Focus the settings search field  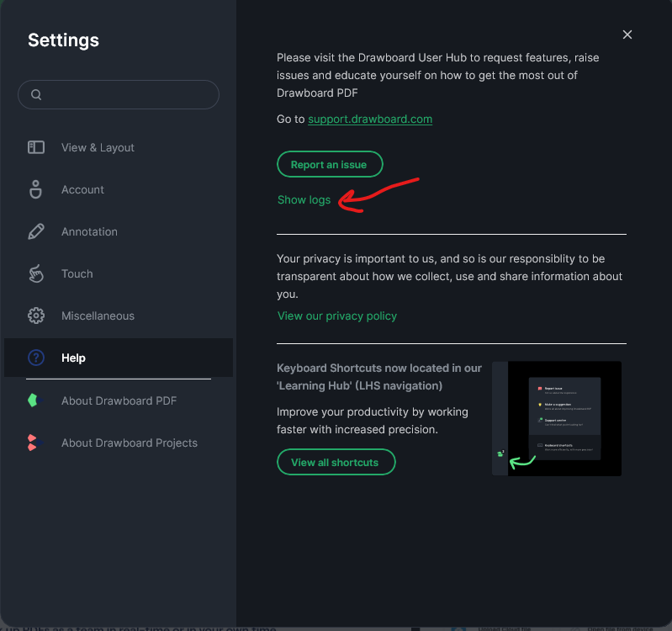click(119, 95)
